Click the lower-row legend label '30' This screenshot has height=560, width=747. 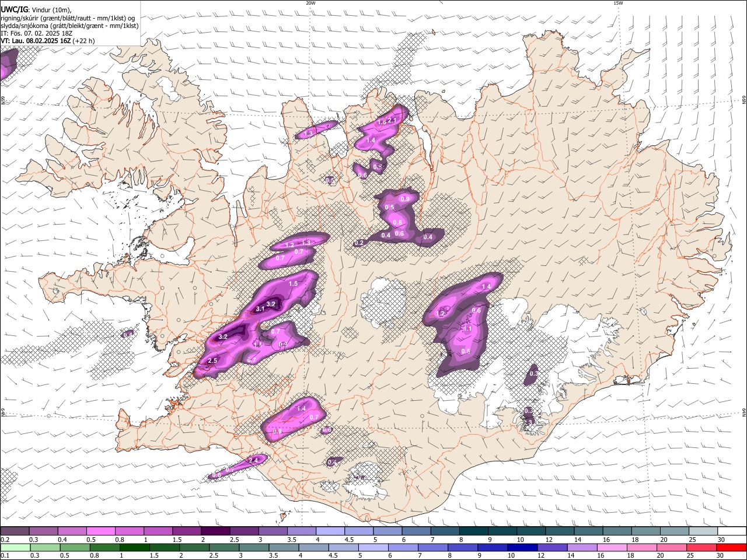[721, 555]
